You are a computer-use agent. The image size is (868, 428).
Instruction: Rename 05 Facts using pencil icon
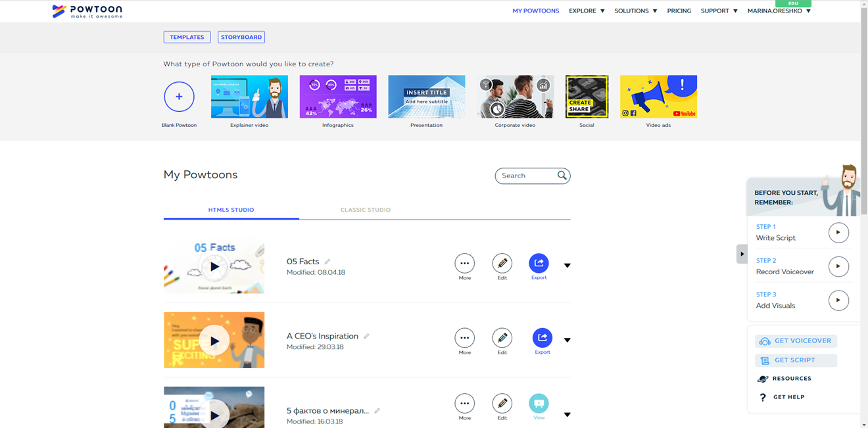point(327,262)
